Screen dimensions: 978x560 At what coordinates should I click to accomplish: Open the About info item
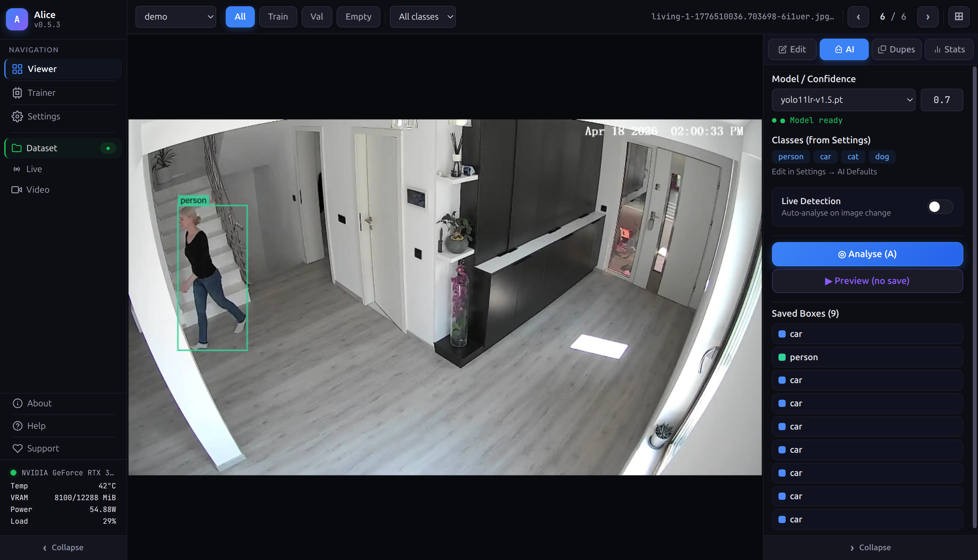point(39,403)
